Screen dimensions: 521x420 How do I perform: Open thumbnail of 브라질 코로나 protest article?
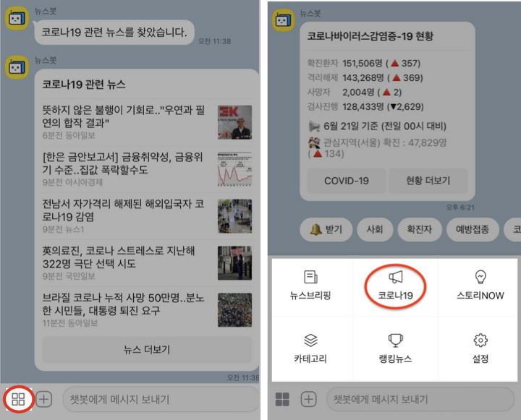[234, 310]
